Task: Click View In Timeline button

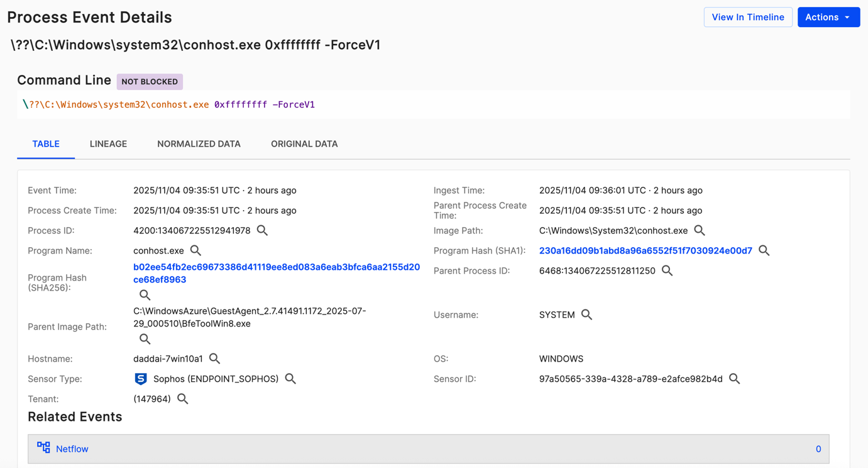Action: point(748,17)
